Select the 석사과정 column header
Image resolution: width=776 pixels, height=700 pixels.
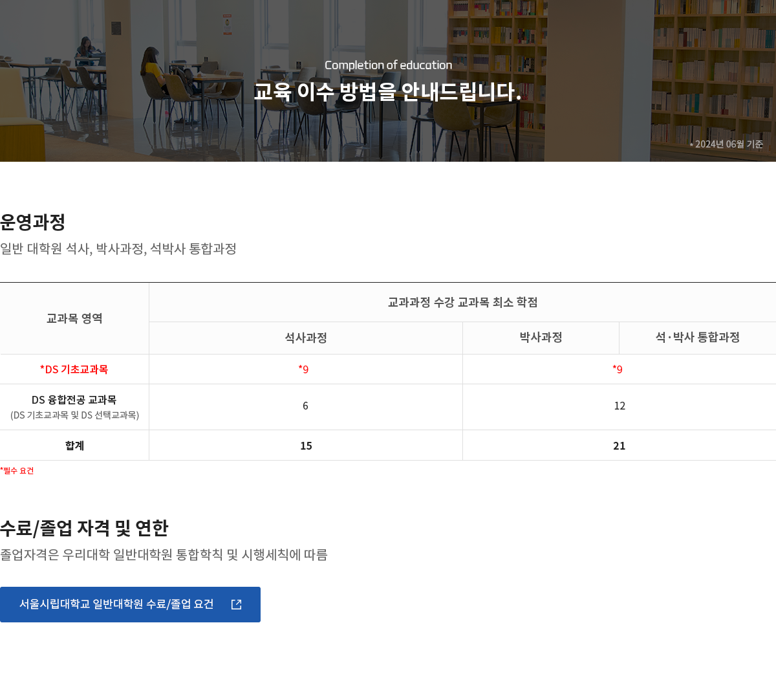click(x=306, y=338)
